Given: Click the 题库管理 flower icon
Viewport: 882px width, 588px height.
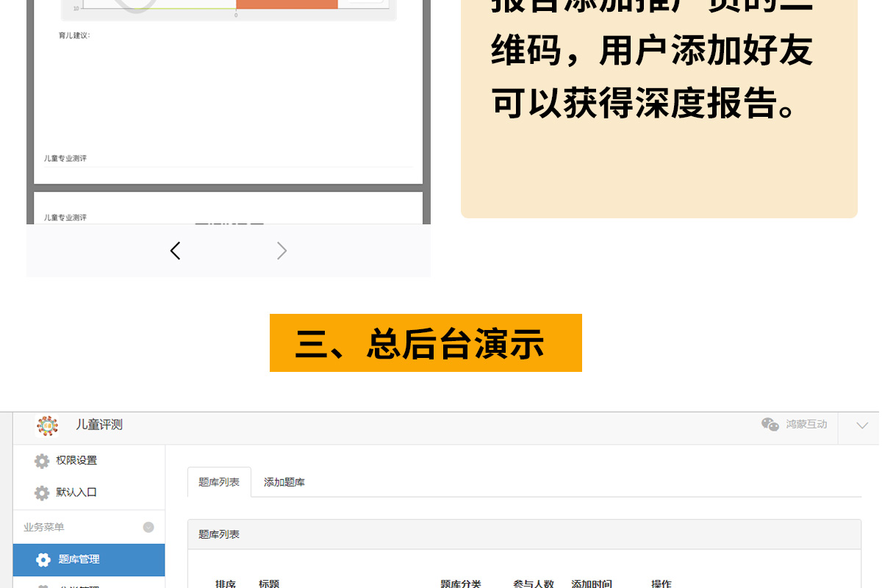Looking at the screenshot, I should [x=43, y=559].
